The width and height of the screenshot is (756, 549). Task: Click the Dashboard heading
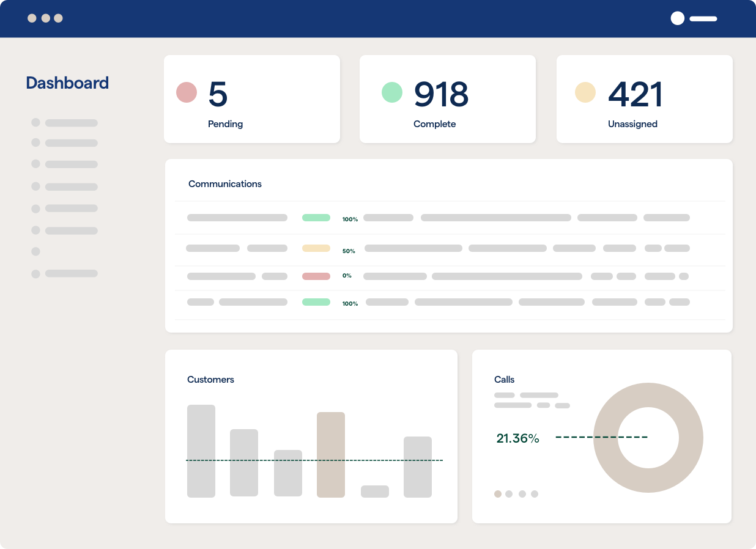point(67,83)
